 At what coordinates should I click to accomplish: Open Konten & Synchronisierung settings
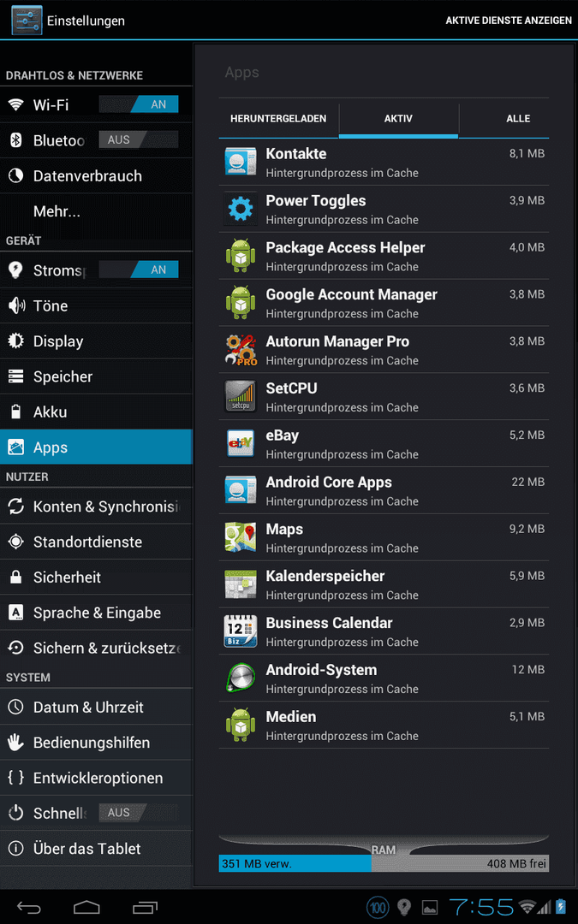(96, 506)
